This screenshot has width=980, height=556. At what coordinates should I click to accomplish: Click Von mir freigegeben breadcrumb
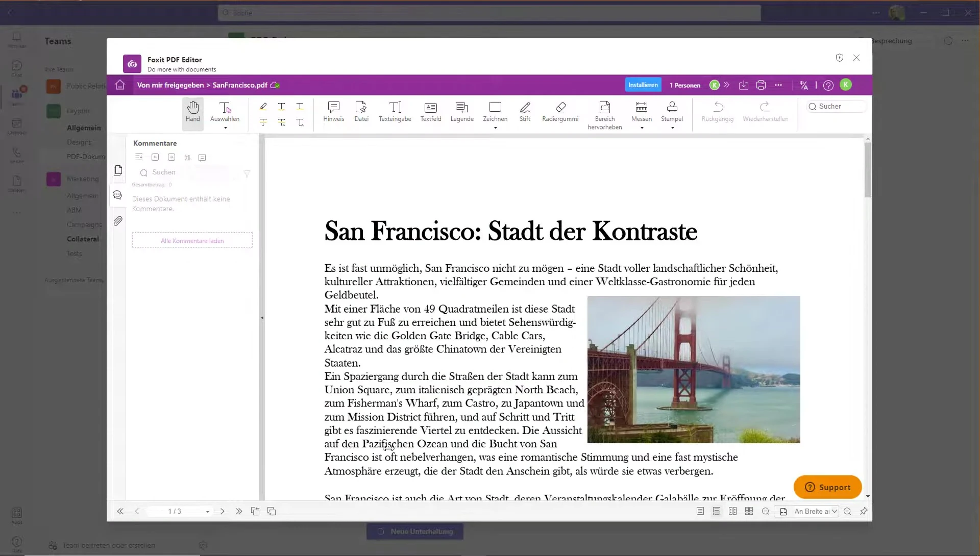170,85
